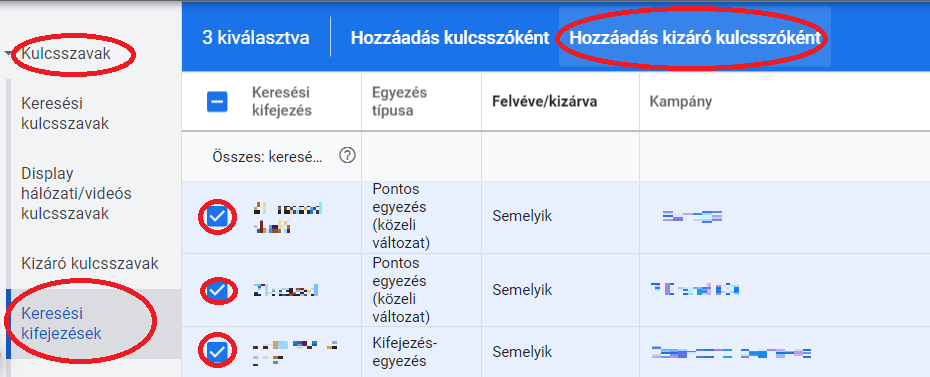The height and width of the screenshot is (377, 930).
Task: Sort by Egyezés típusa column header
Action: [x=400, y=101]
